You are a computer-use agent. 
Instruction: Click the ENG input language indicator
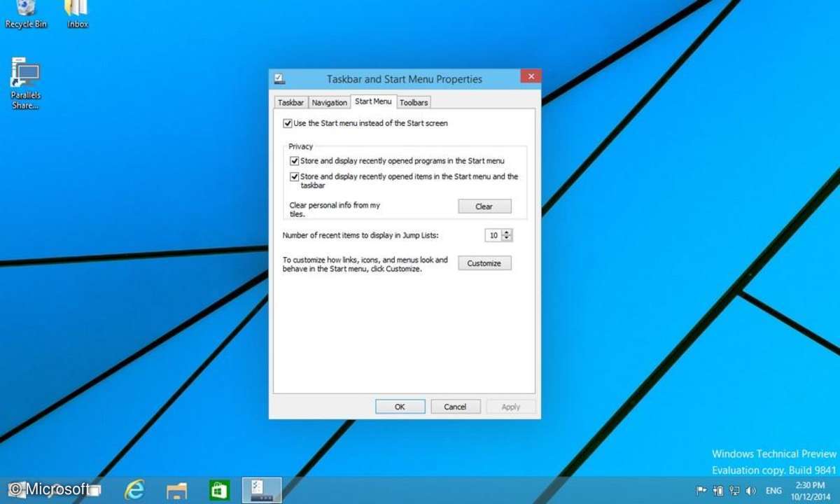(x=774, y=491)
